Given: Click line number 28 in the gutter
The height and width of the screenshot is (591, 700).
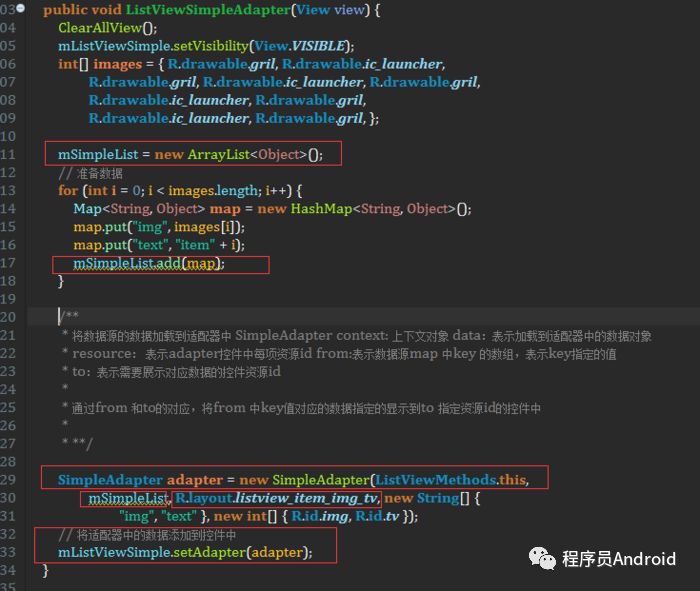Looking at the screenshot, I should 8,461.
